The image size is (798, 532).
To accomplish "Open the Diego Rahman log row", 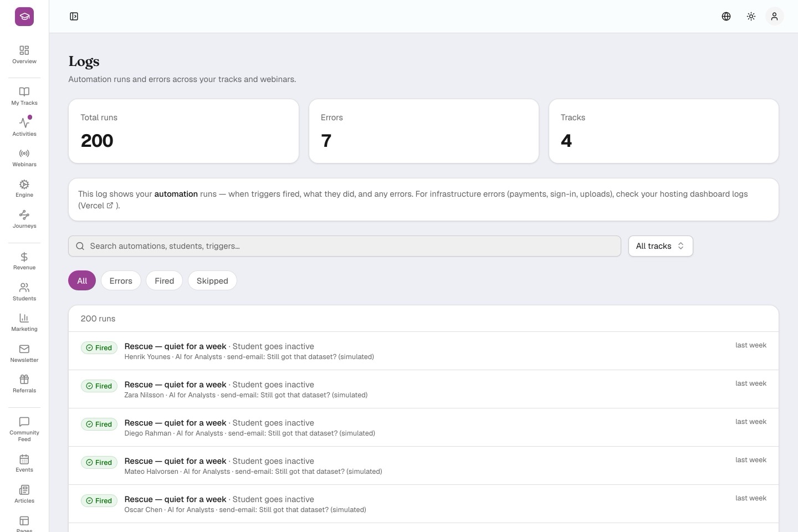I will coord(423,427).
